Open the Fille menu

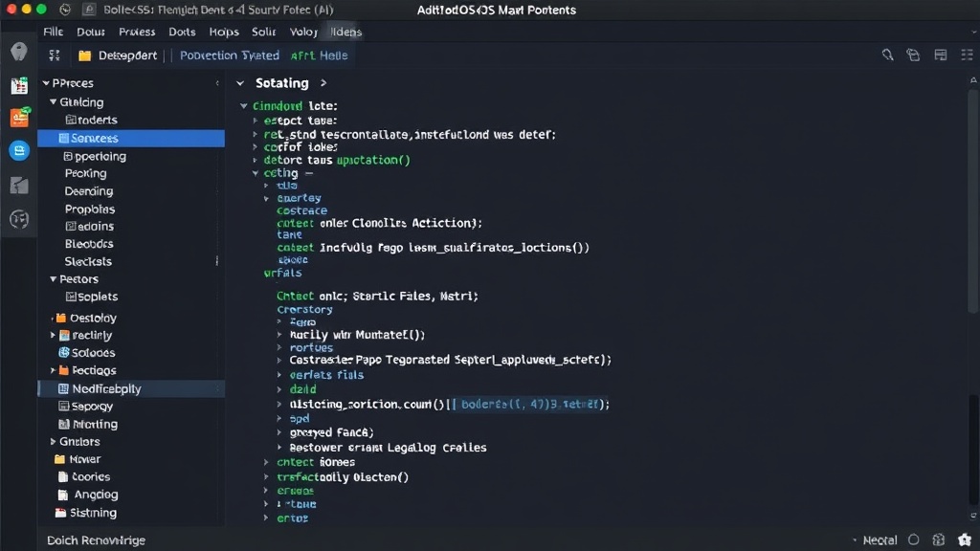tap(54, 32)
